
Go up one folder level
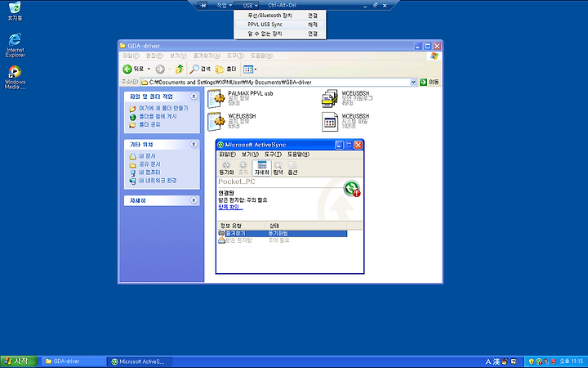180,69
